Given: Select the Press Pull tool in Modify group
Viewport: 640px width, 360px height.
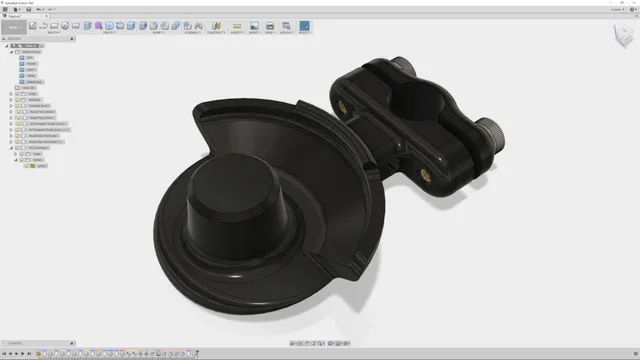Looking at the screenshot, I should [143, 26].
